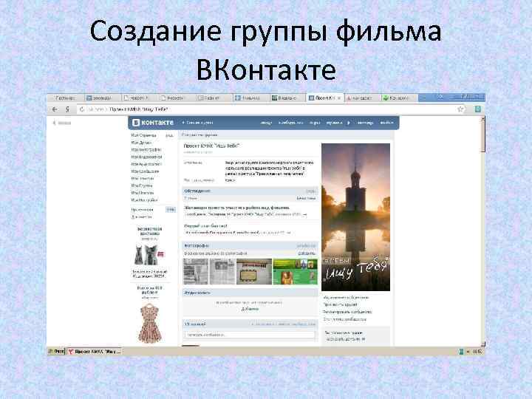
Task: Click выйти in VK header
Action: (x=386, y=123)
